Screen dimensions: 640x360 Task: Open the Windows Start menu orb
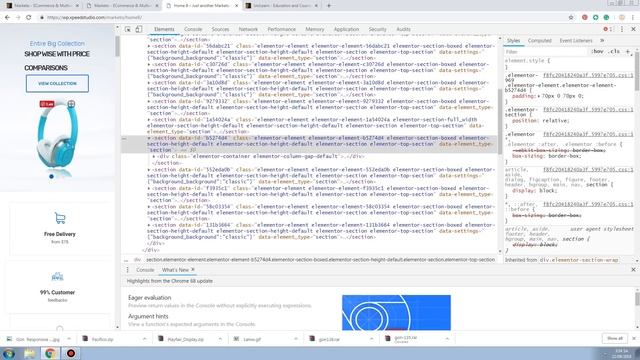tap(9, 353)
